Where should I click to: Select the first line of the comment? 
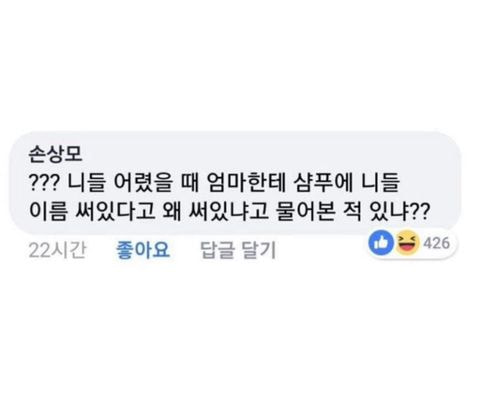[214, 183]
